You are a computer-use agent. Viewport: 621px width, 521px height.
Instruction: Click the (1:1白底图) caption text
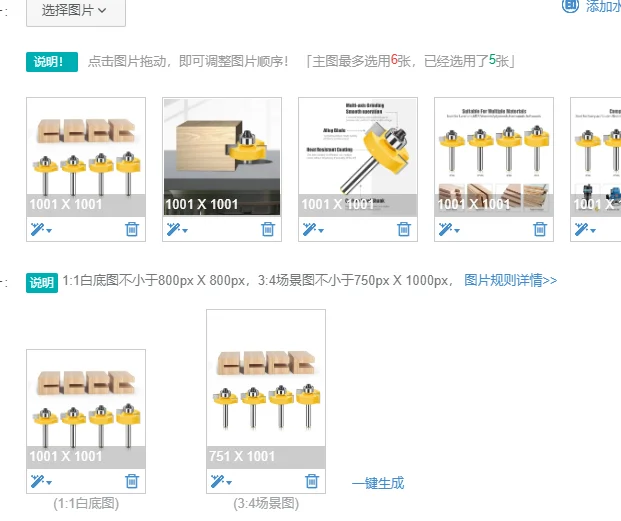pos(86,504)
